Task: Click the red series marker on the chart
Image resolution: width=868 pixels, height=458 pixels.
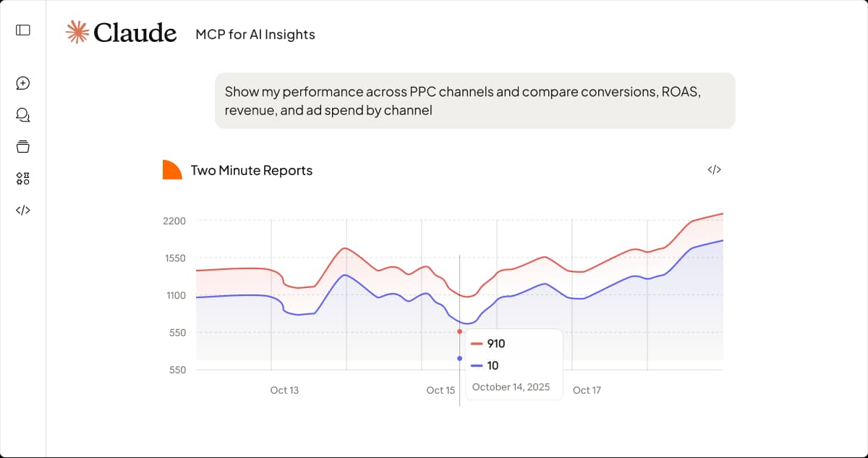Action: point(460,331)
